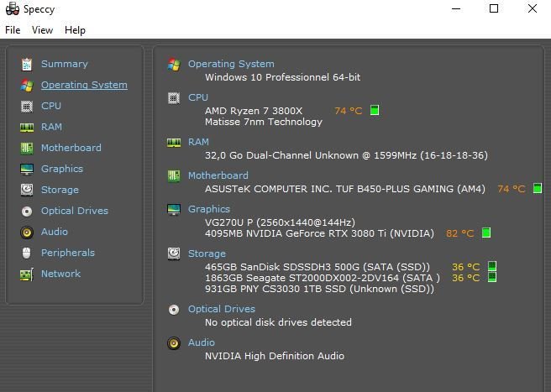This screenshot has width=551, height=392.
Task: Click the Graphics monitor icon in sidebar
Action: click(27, 170)
